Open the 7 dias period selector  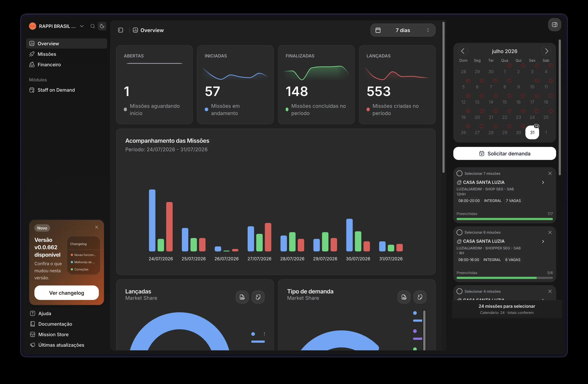403,30
